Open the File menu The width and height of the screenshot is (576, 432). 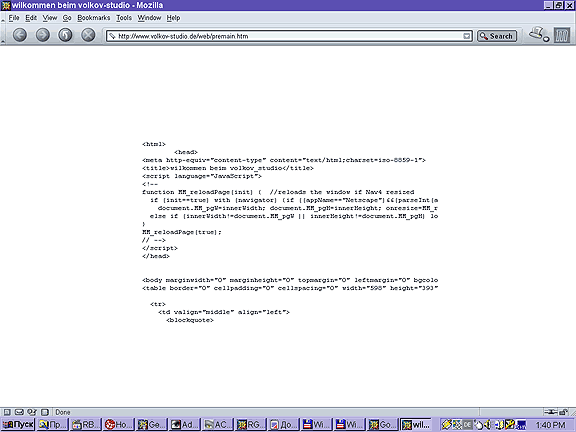[x=14, y=18]
